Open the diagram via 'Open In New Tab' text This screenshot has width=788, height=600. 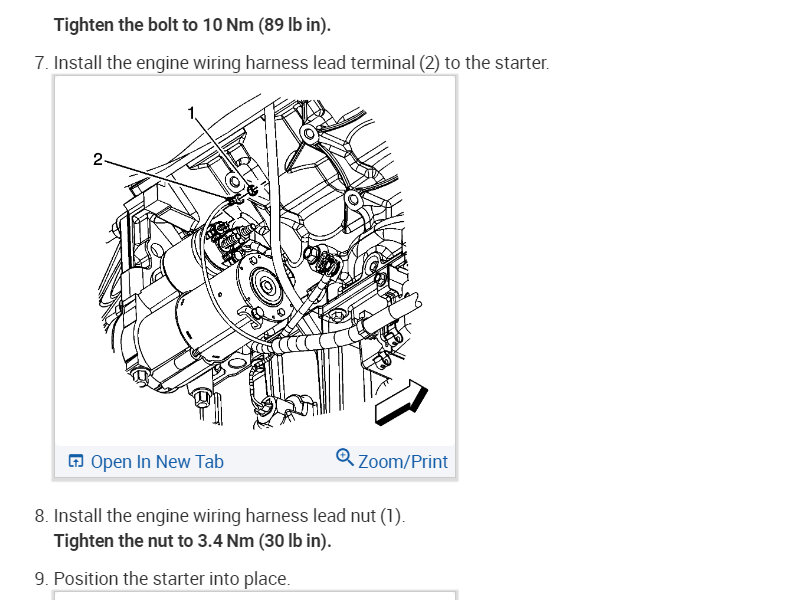click(x=157, y=461)
